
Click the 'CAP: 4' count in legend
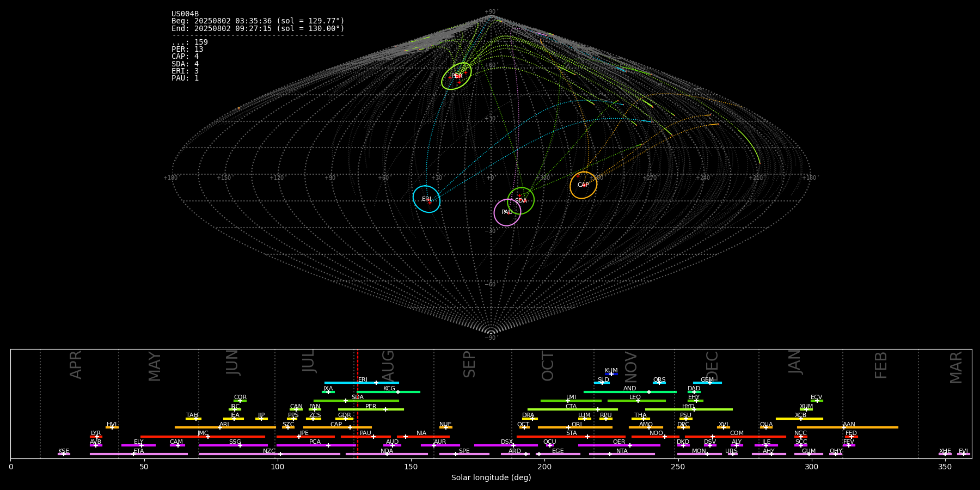pyautogui.click(x=185, y=57)
